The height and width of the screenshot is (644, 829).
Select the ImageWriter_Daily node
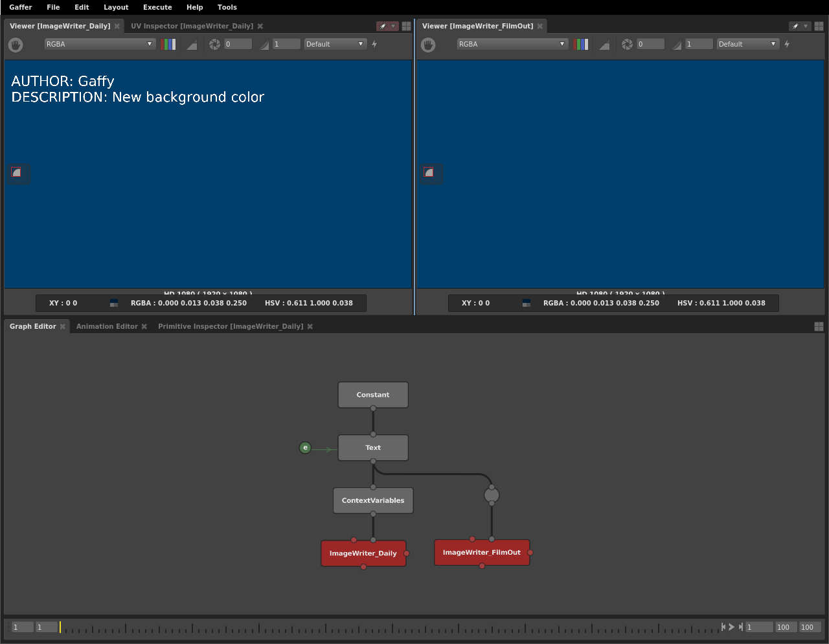point(363,553)
